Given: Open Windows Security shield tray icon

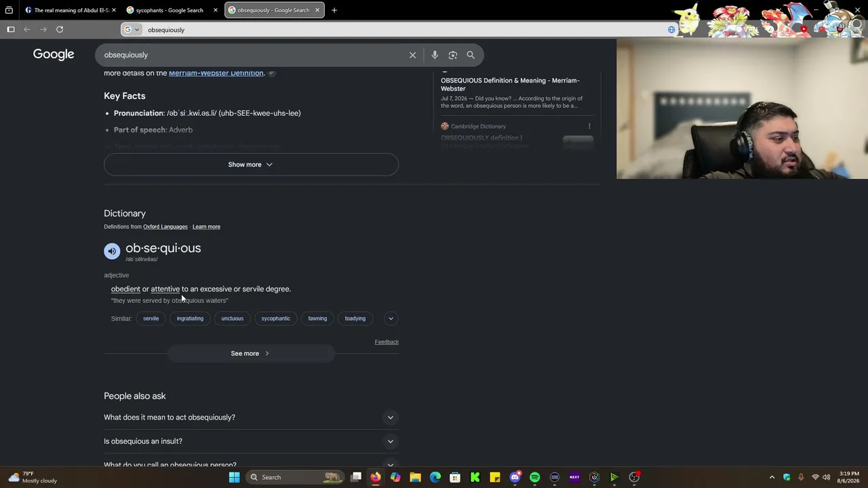Looking at the screenshot, I should click(x=787, y=477).
